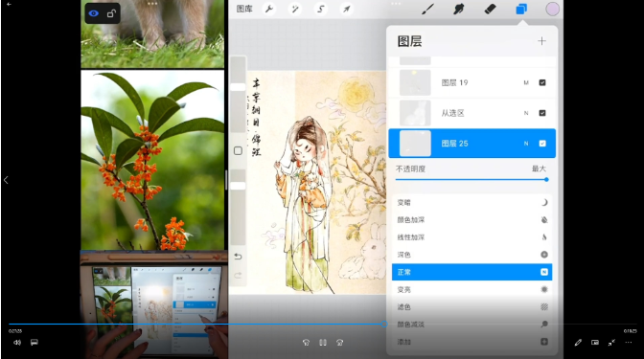Viewport: 644px width, 359px height.
Task: Open the 图库 gallery in Procreate
Action: pos(244,9)
